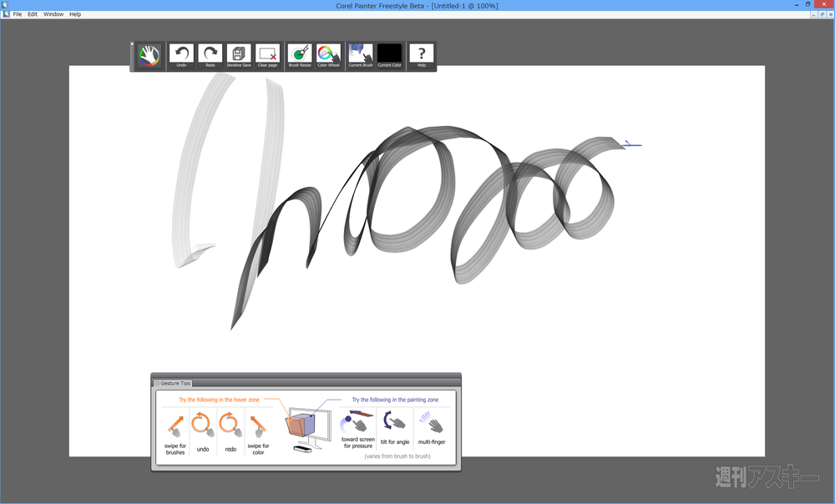
Task: Click the toolbar drag handle grip
Action: click(x=132, y=56)
